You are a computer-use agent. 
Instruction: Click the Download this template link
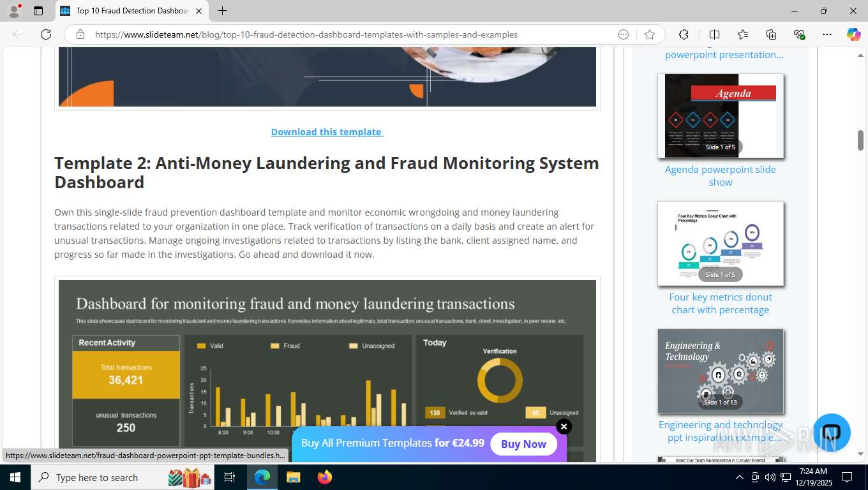(327, 132)
